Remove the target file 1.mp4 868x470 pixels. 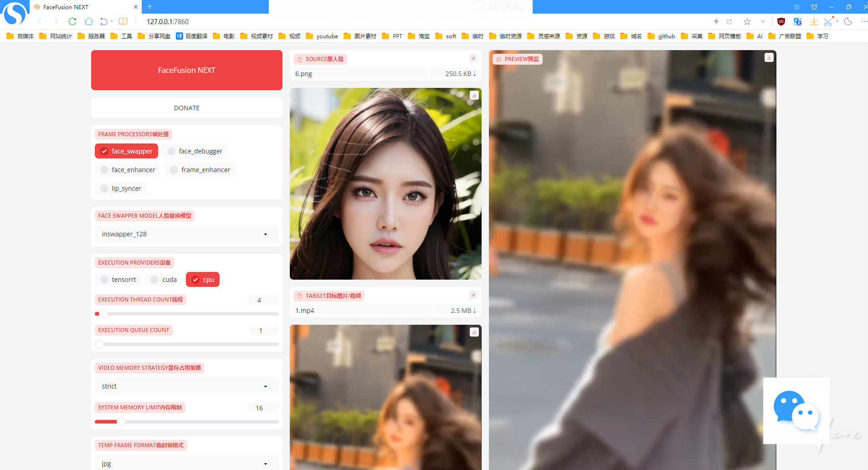473,295
